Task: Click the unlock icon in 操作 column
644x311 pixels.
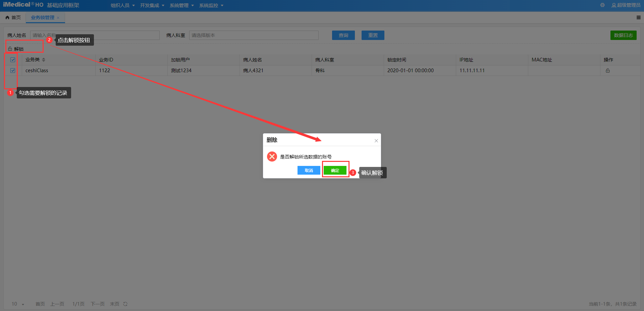Action: point(607,71)
